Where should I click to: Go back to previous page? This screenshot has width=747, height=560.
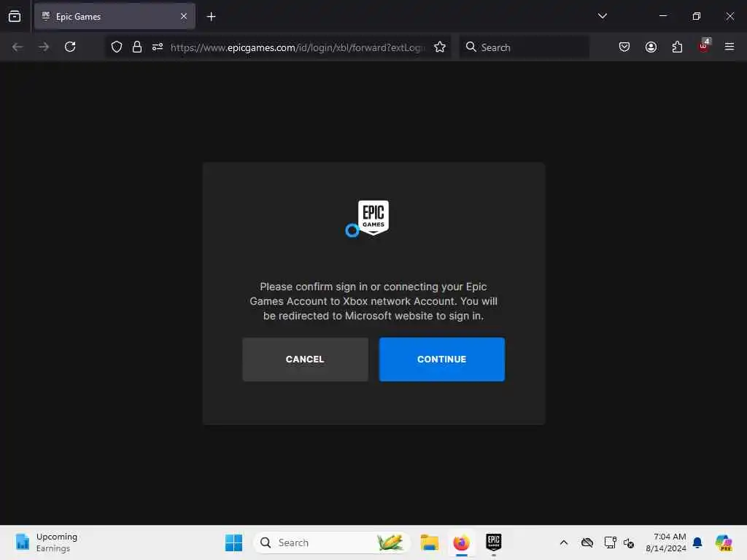[18, 47]
